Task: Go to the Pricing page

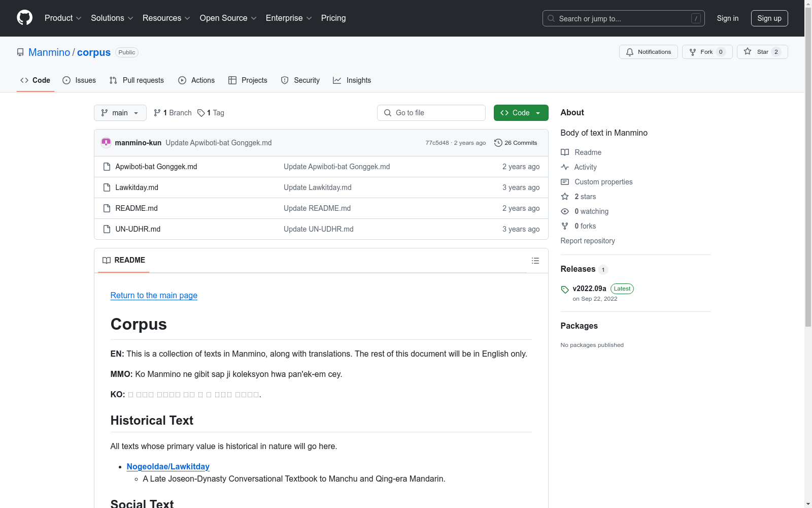Action: [333, 18]
